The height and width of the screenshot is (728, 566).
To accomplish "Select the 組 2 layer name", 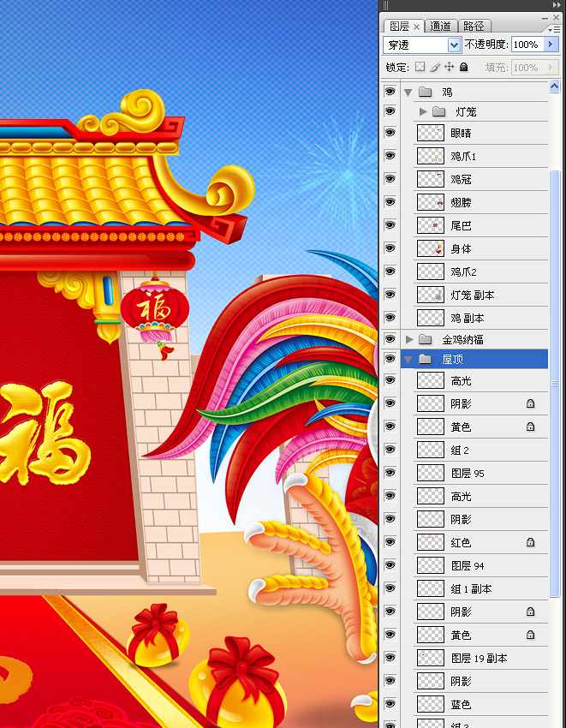I will point(460,451).
